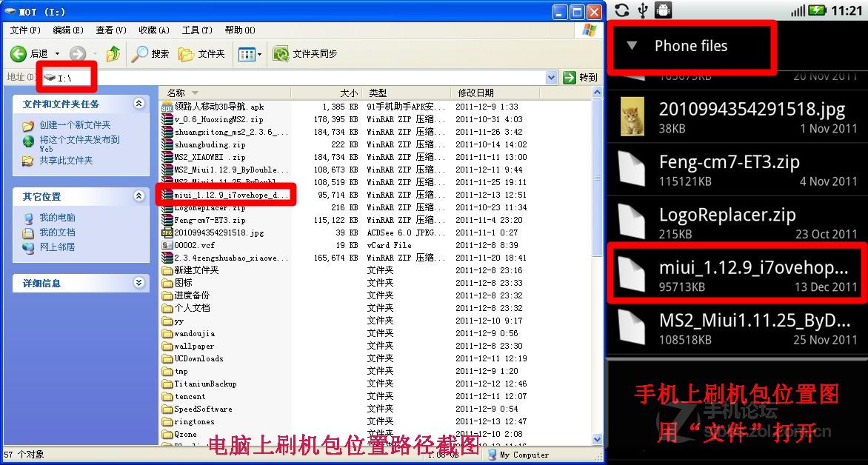
Task: Tap the Android debug status icon
Action: coord(664,10)
